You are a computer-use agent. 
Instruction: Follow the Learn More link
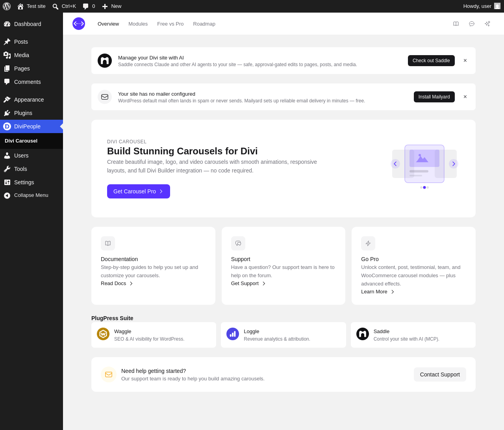pos(378,292)
